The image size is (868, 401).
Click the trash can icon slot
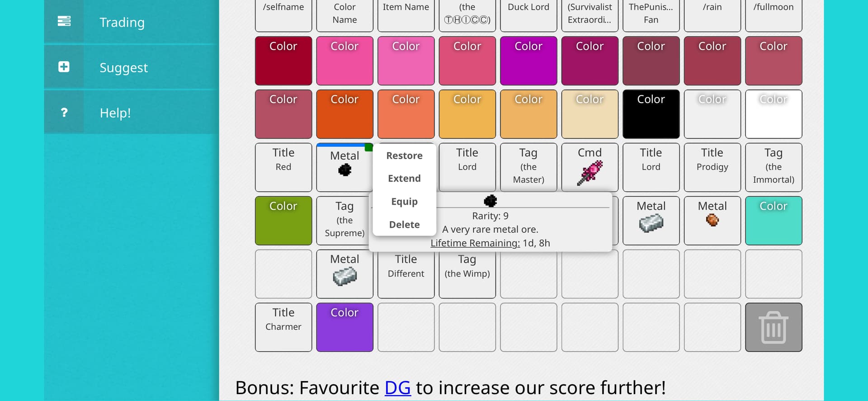point(773,327)
